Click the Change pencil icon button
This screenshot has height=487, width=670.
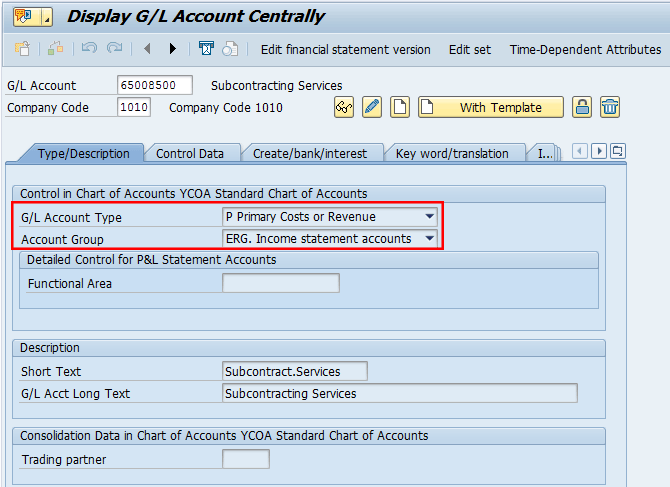pyautogui.click(x=372, y=108)
